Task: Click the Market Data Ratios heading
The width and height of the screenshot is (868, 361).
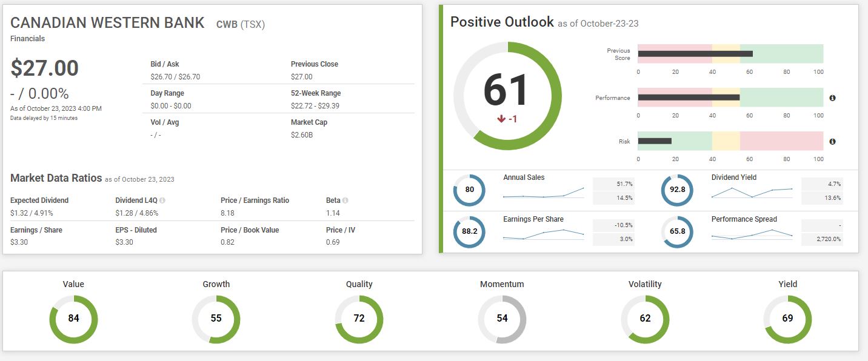Action: coord(56,178)
